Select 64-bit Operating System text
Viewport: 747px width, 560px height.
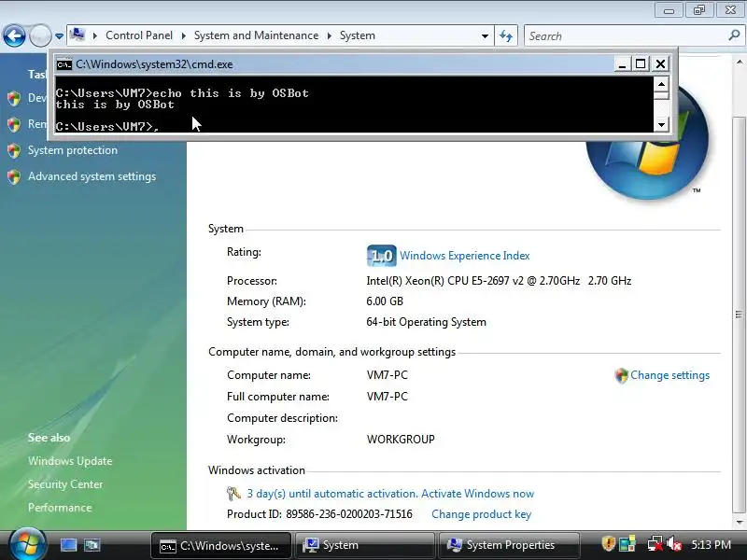[426, 322]
